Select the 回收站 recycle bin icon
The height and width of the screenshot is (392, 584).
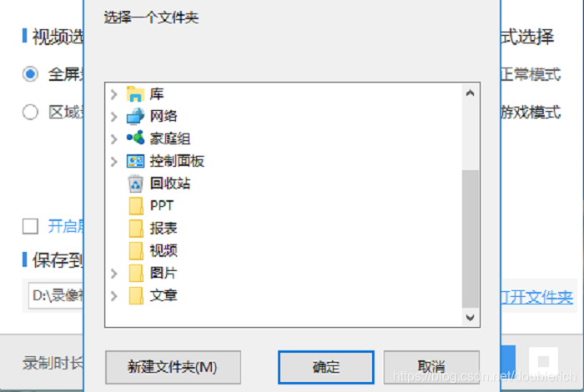pyautogui.click(x=135, y=183)
